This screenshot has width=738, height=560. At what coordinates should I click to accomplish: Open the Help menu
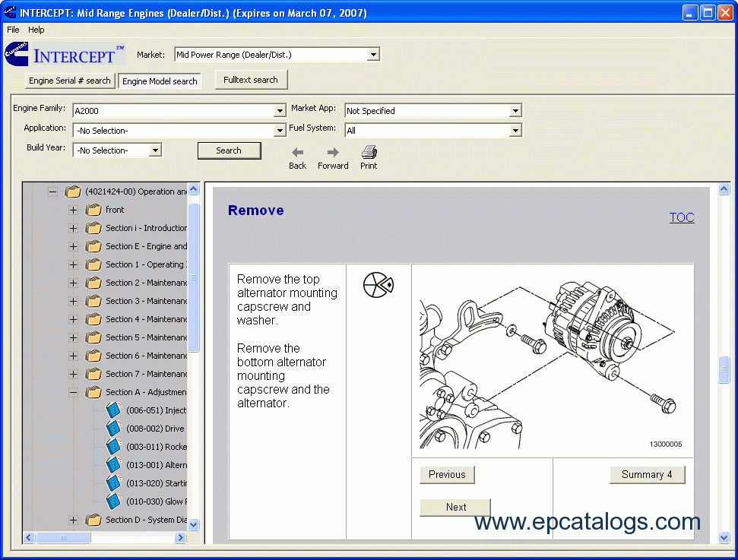(x=36, y=30)
